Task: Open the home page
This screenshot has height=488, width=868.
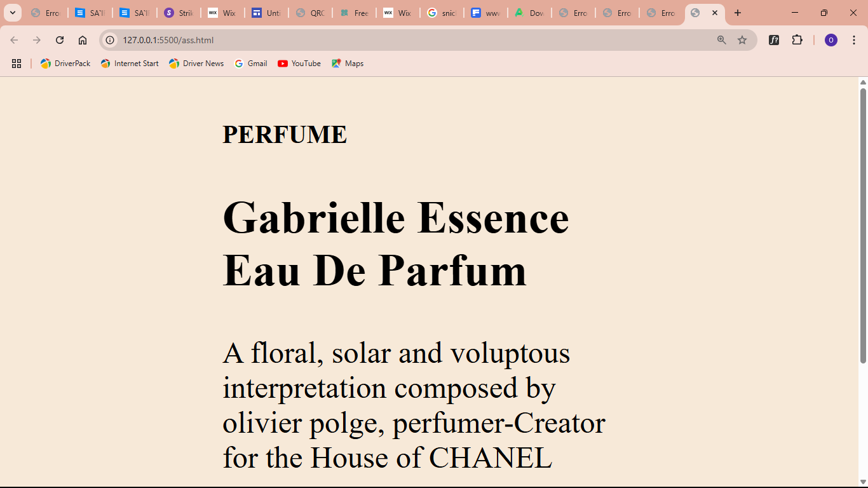Action: (83, 40)
